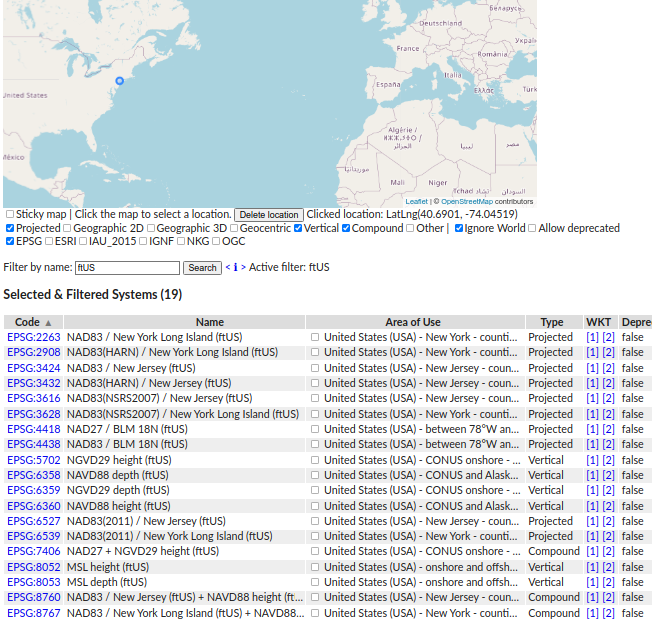The width and height of the screenshot is (652, 627).
Task: Click the '<' arrow beside the info icon
Action: pyautogui.click(x=228, y=267)
